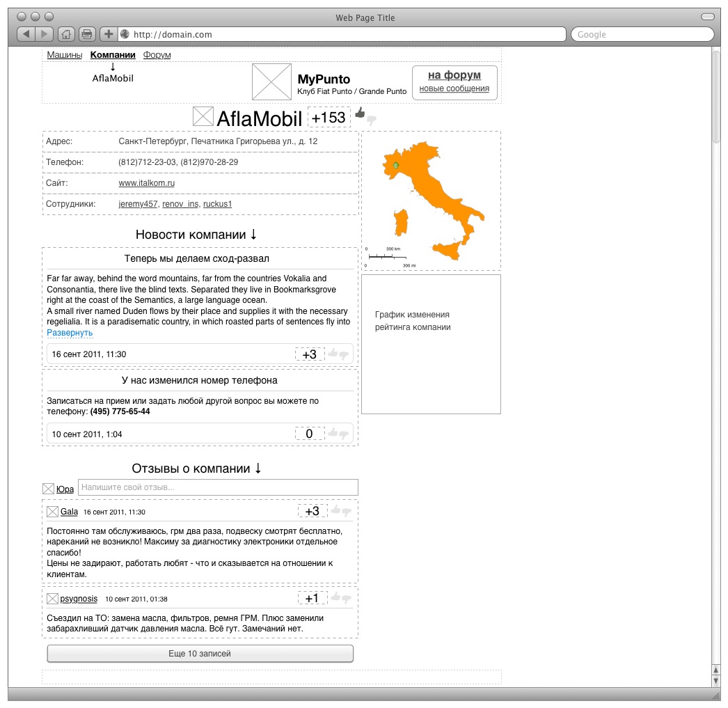
Task: Click the print icon in browser toolbar
Action: 86,34
